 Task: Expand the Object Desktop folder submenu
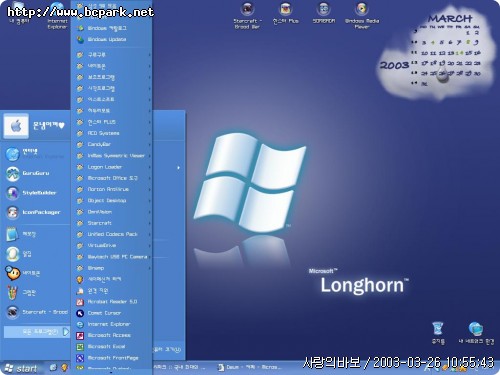point(113,201)
